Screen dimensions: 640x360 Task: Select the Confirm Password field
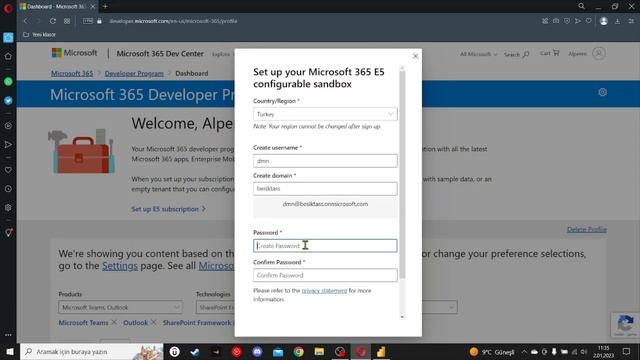coord(325,275)
